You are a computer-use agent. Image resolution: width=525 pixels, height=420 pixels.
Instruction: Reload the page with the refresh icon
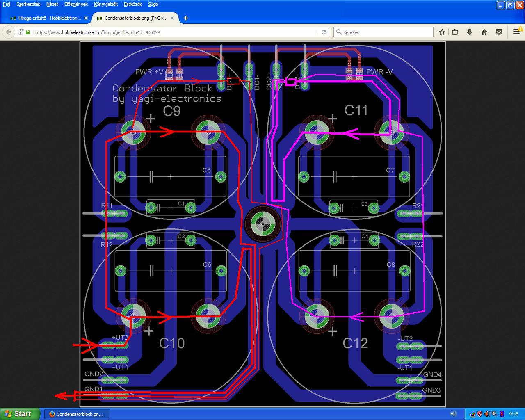(x=324, y=32)
